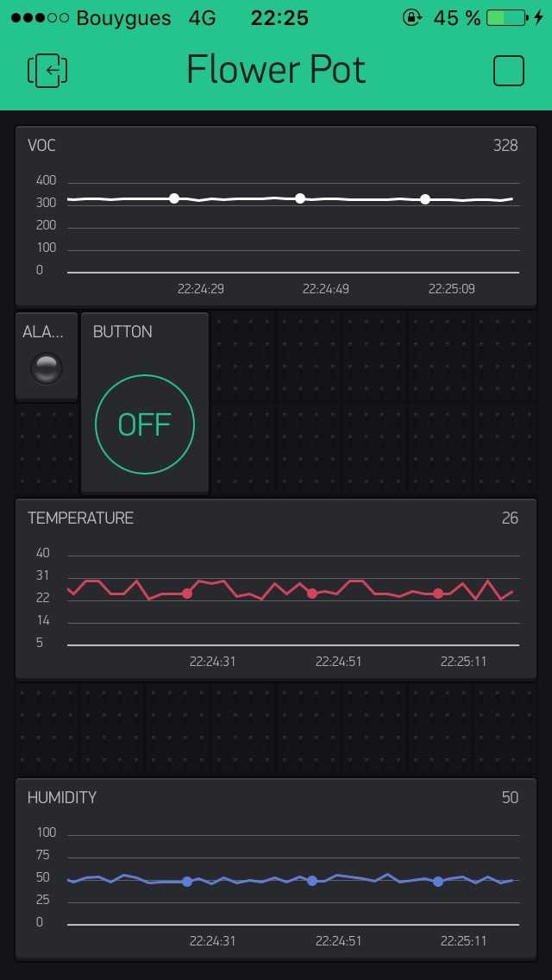Tap the alarm LED indicator
This screenshot has height=980, width=552.
(x=47, y=368)
